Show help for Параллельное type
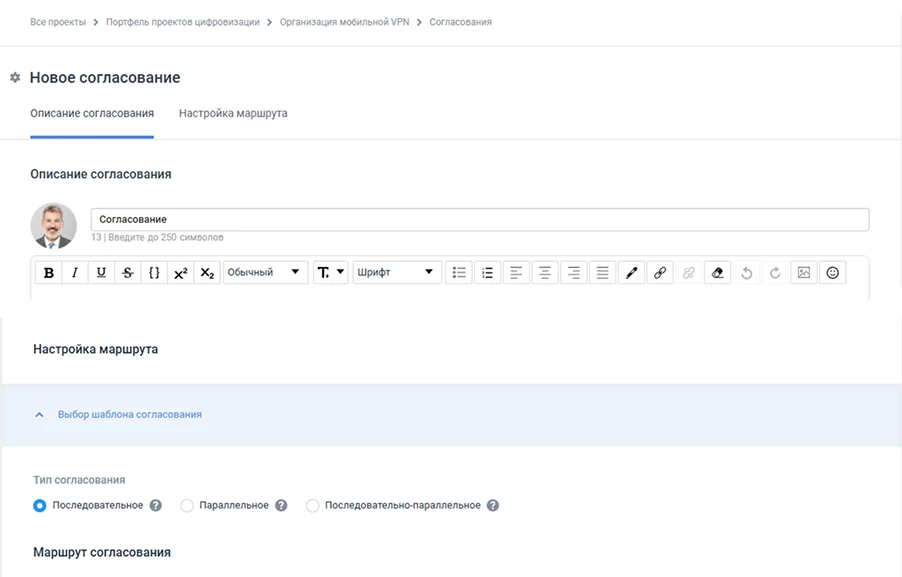 [x=281, y=505]
